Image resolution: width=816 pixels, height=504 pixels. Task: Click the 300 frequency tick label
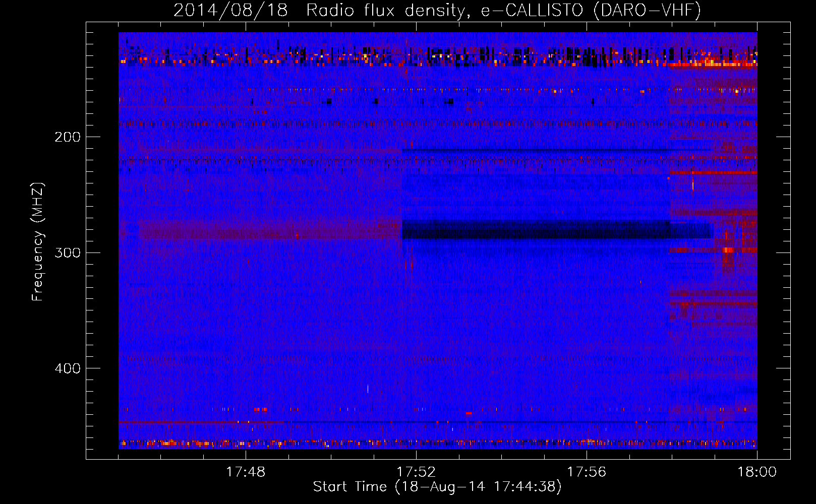click(68, 253)
